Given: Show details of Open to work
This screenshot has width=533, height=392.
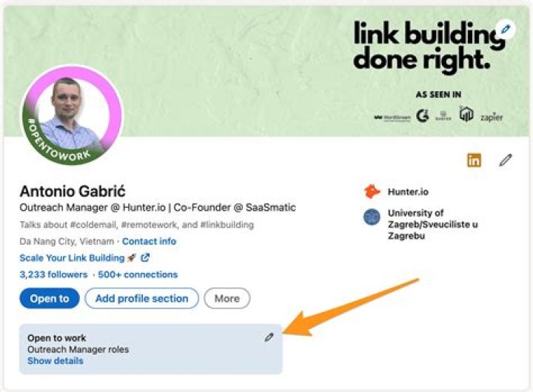Looking at the screenshot, I should pyautogui.click(x=56, y=361).
